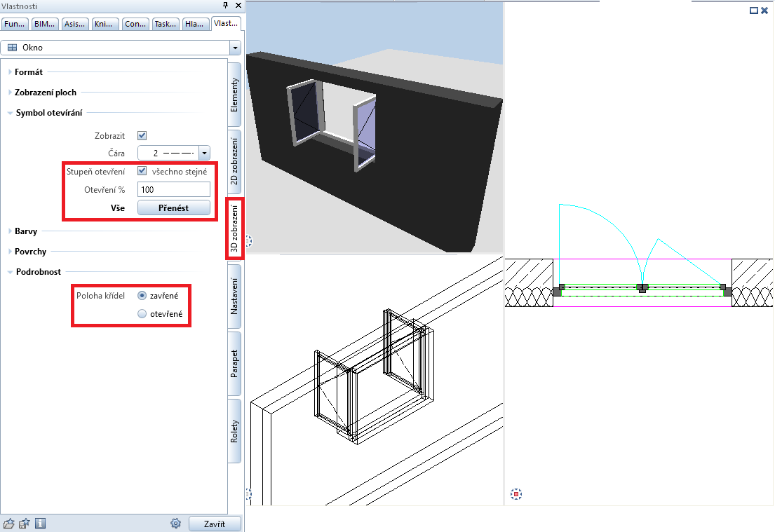775x532 pixels.
Task: Open the Čára line type dropdown
Action: tap(204, 153)
